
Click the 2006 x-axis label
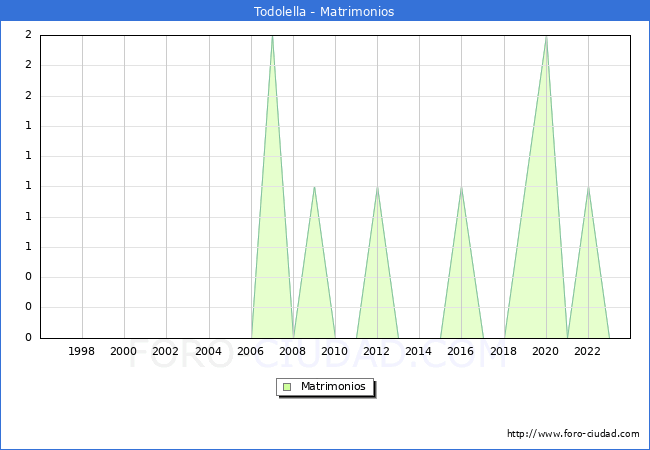click(251, 351)
